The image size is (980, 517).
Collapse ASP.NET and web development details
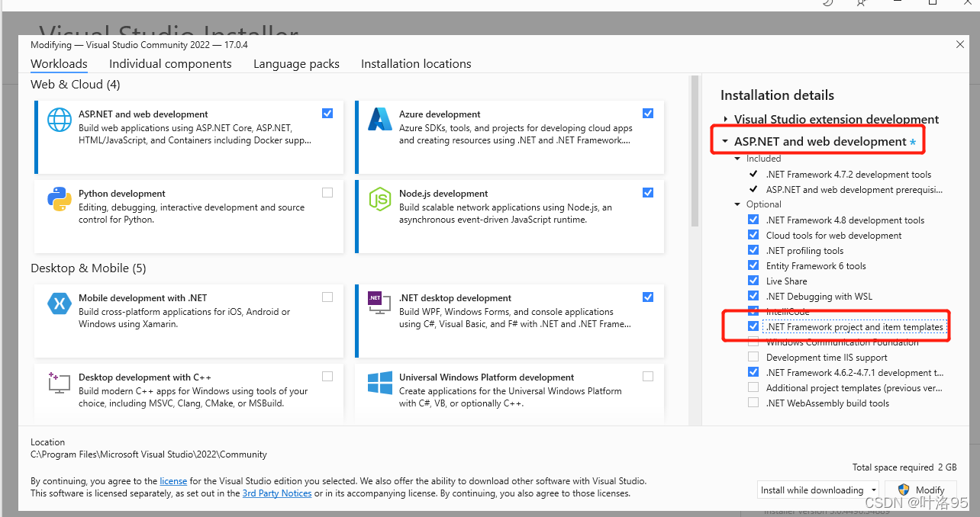[725, 142]
